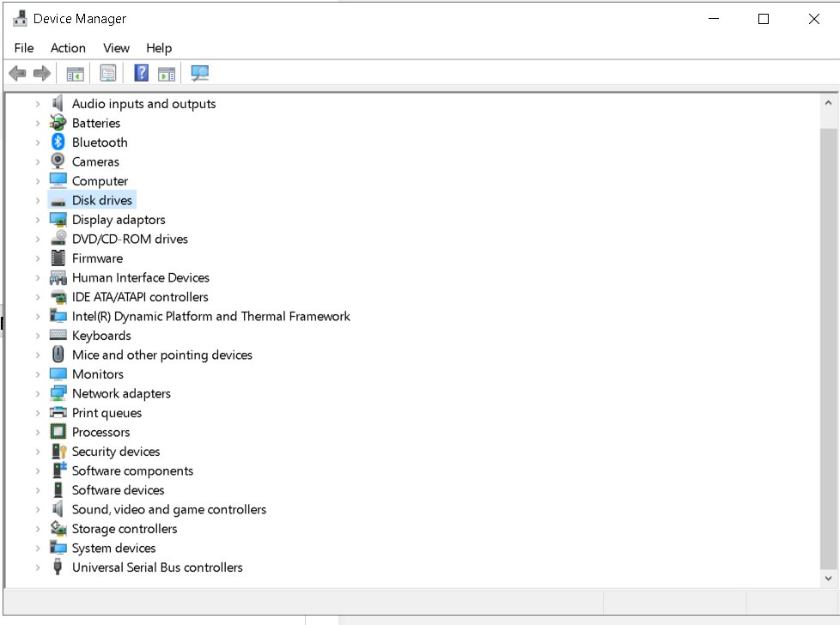Click the Mice and other pointing devices icon
The height and width of the screenshot is (625, 840).
coord(58,355)
